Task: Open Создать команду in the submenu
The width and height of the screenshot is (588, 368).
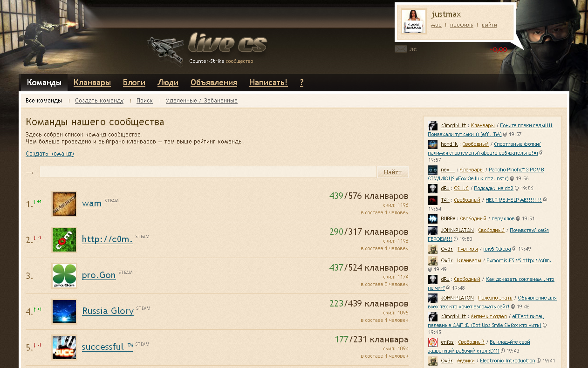Action: (x=99, y=101)
